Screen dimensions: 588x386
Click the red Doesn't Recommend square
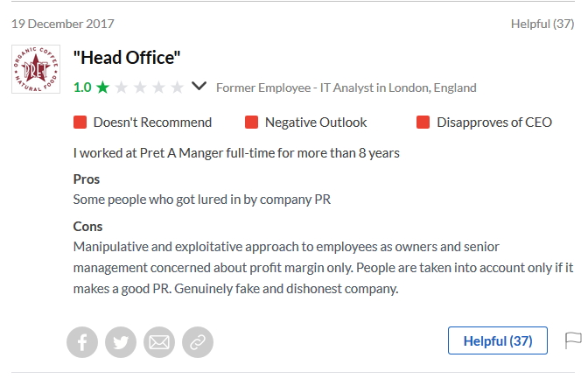click(x=80, y=123)
